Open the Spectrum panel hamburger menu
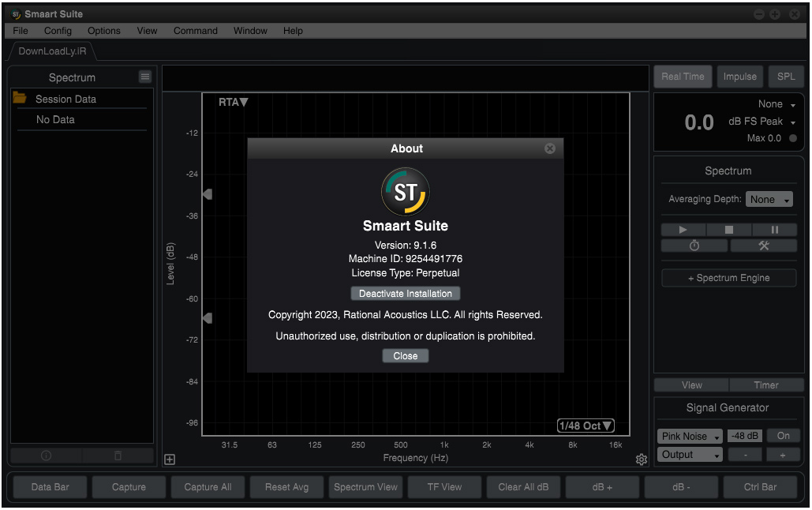This screenshot has width=812, height=510. coord(145,77)
